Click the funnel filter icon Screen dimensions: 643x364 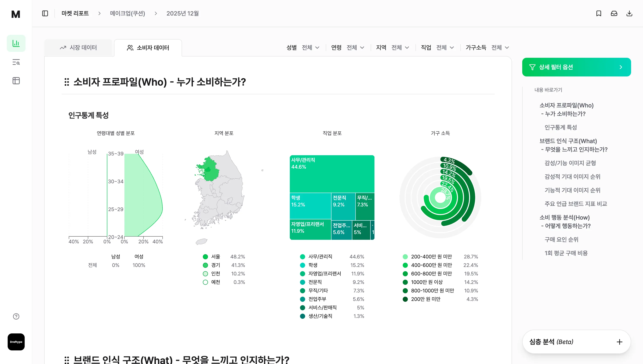pyautogui.click(x=532, y=67)
